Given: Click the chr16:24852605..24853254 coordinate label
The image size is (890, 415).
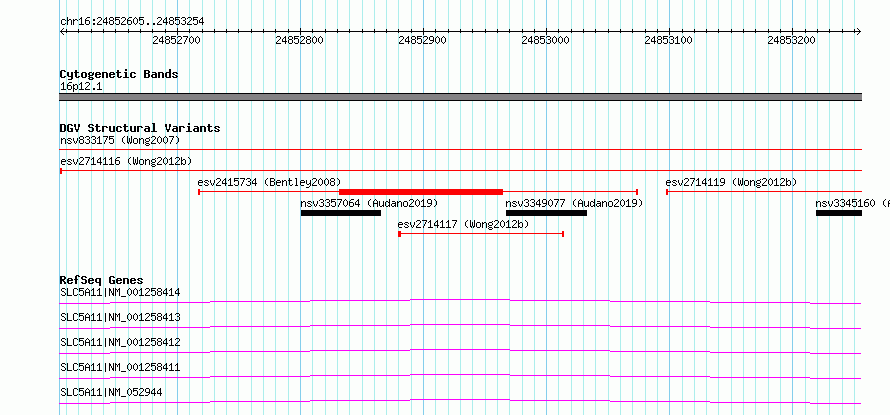Looking at the screenshot, I should click(132, 22).
